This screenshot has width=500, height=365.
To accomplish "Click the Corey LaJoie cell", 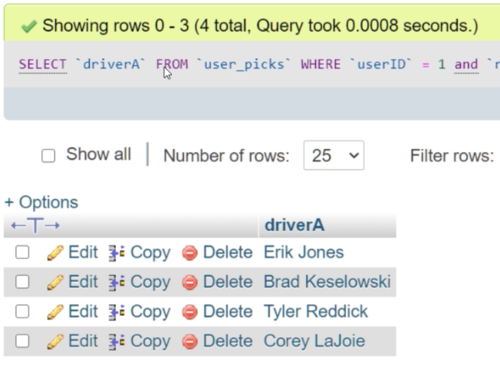I will (x=314, y=341).
